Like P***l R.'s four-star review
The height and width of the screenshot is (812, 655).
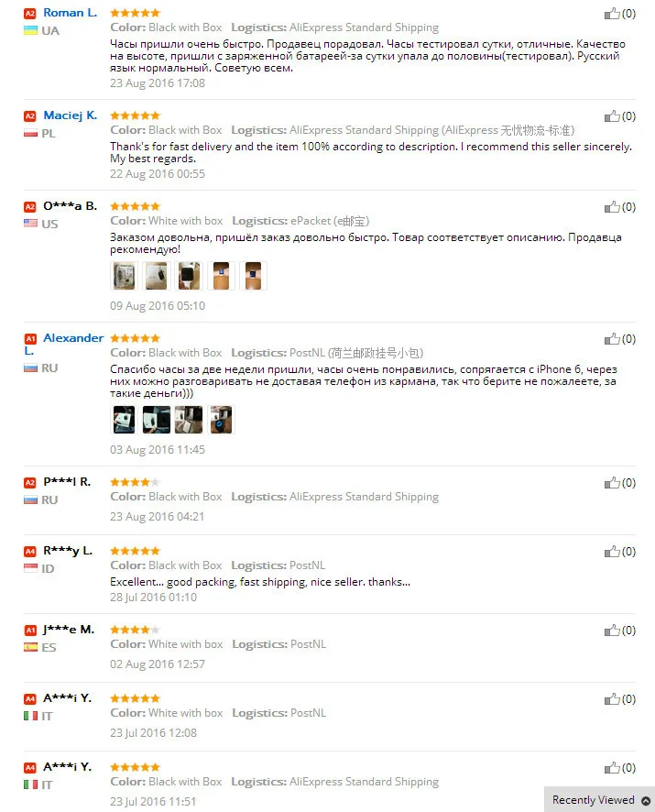tap(612, 483)
